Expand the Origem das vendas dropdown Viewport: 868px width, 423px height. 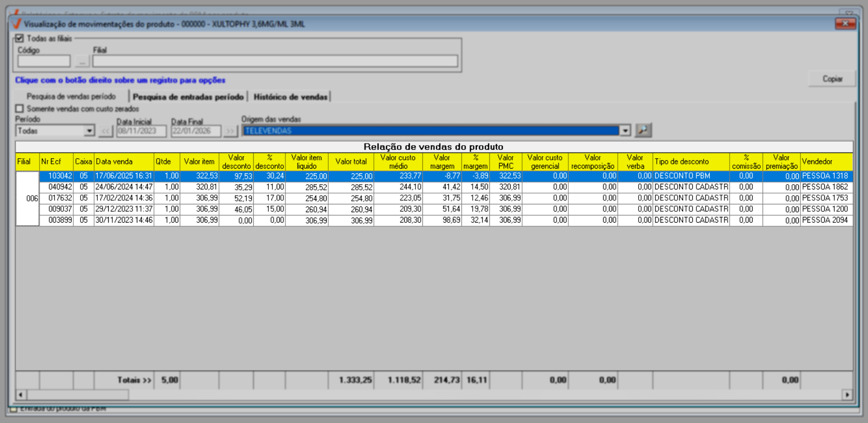[x=625, y=131]
